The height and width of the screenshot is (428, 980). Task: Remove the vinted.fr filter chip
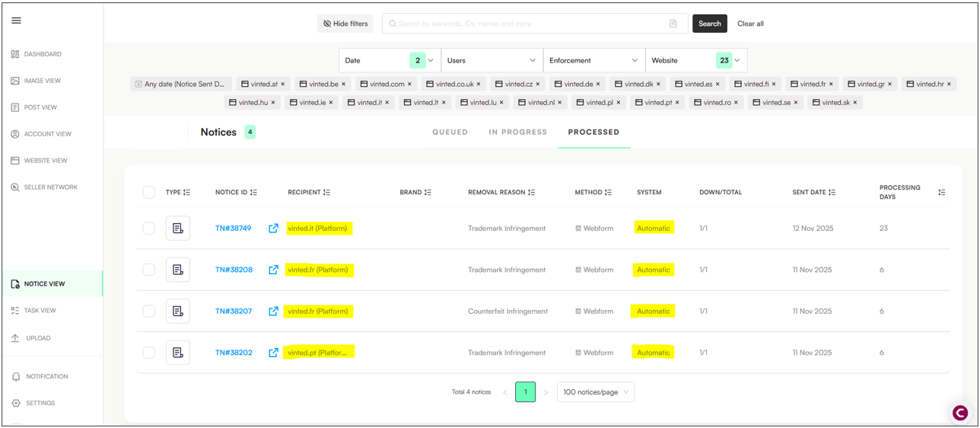coord(831,85)
